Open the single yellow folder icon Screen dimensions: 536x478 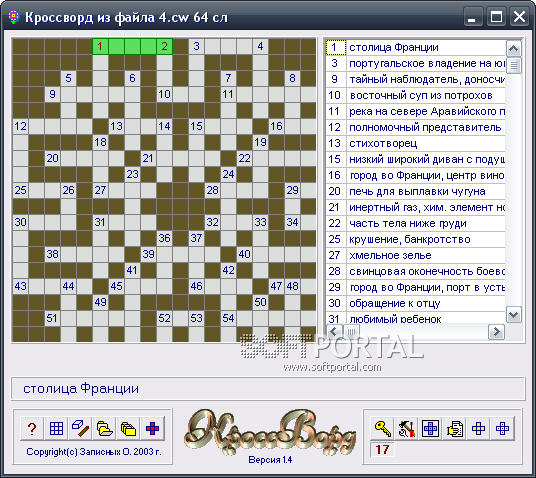pyautogui.click(x=105, y=428)
